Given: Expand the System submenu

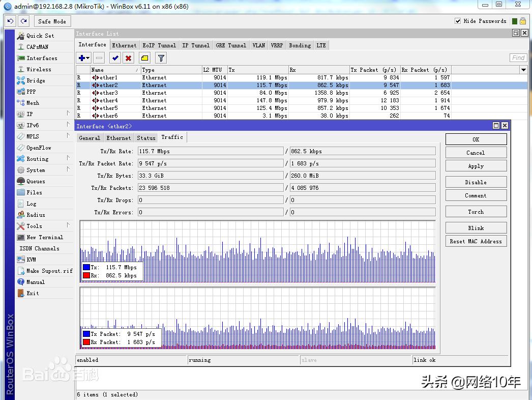Looking at the screenshot, I should pos(68,169).
